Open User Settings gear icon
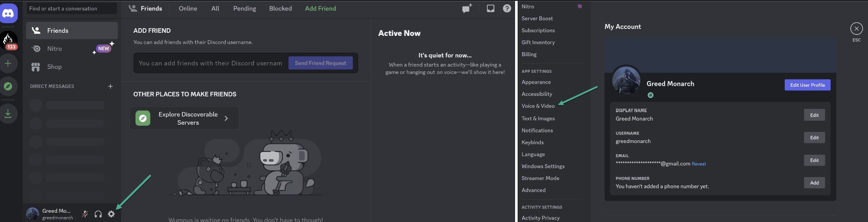Image resolution: width=868 pixels, height=222 pixels. pyautogui.click(x=111, y=214)
